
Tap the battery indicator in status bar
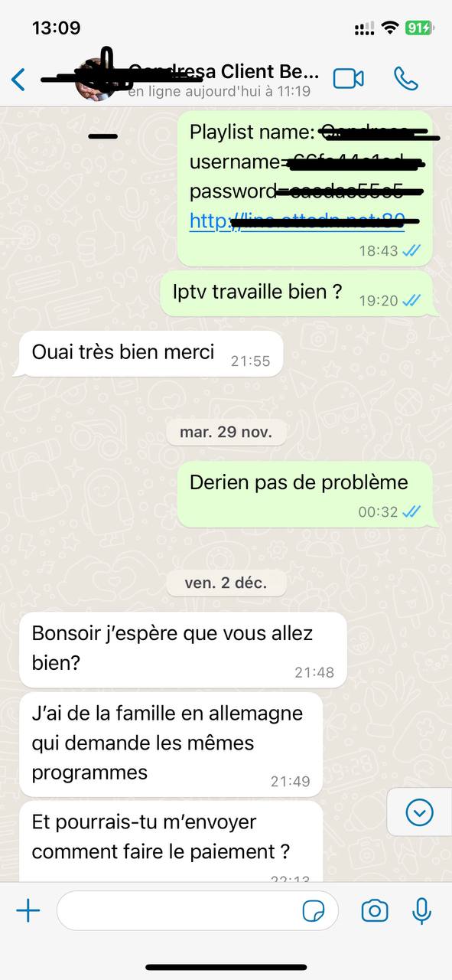pos(418,28)
